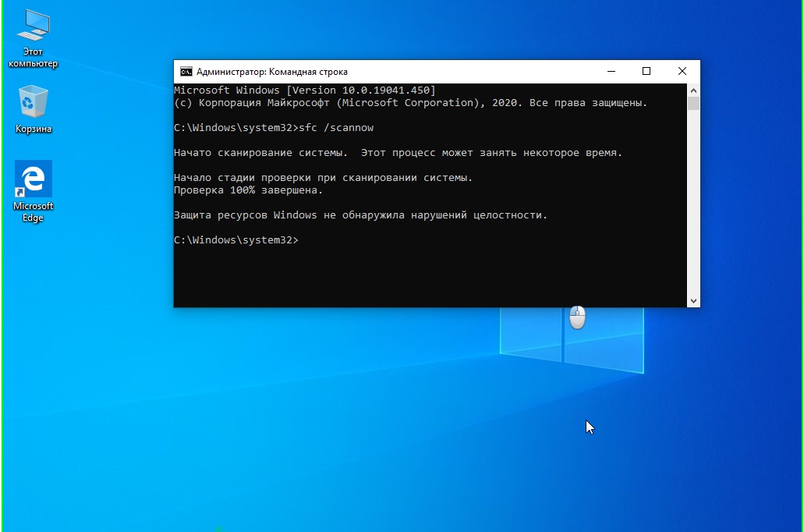This screenshot has width=804, height=532.
Task: Open the Command Prompt system menu icon
Action: pos(186,72)
